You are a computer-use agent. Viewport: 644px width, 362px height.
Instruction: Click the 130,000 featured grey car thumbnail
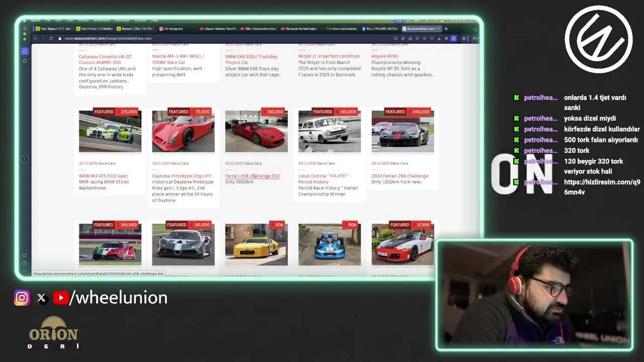tap(183, 244)
